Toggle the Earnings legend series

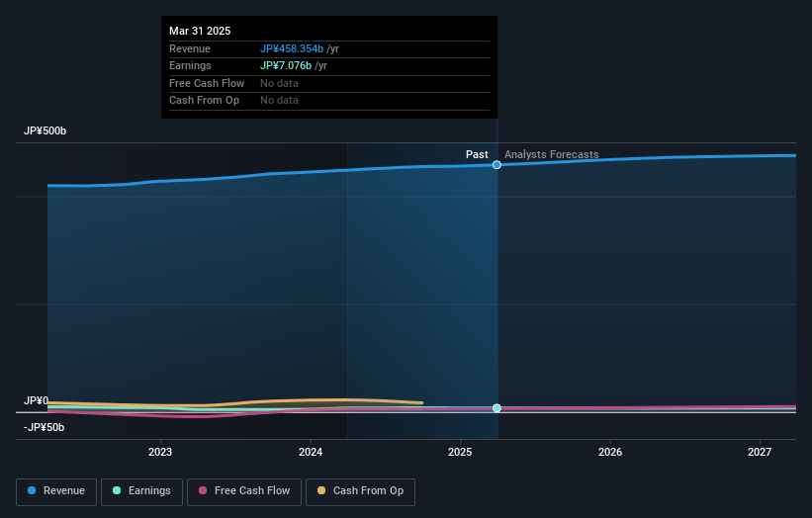pyautogui.click(x=141, y=491)
